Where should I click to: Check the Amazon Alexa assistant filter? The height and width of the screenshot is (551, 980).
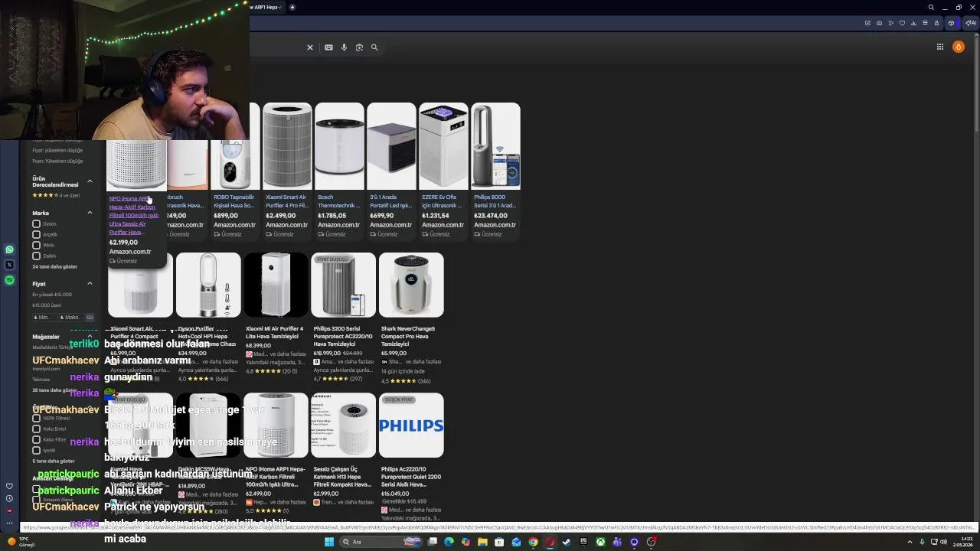pos(36,500)
